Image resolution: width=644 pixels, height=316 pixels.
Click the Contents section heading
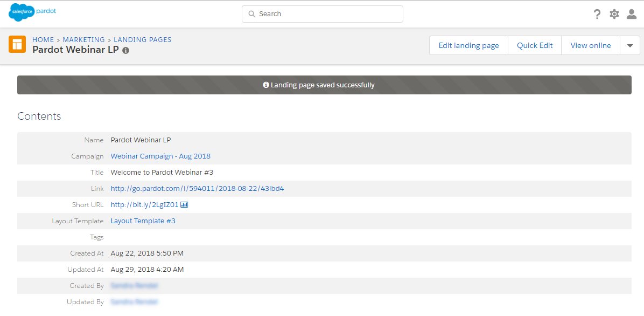click(39, 116)
